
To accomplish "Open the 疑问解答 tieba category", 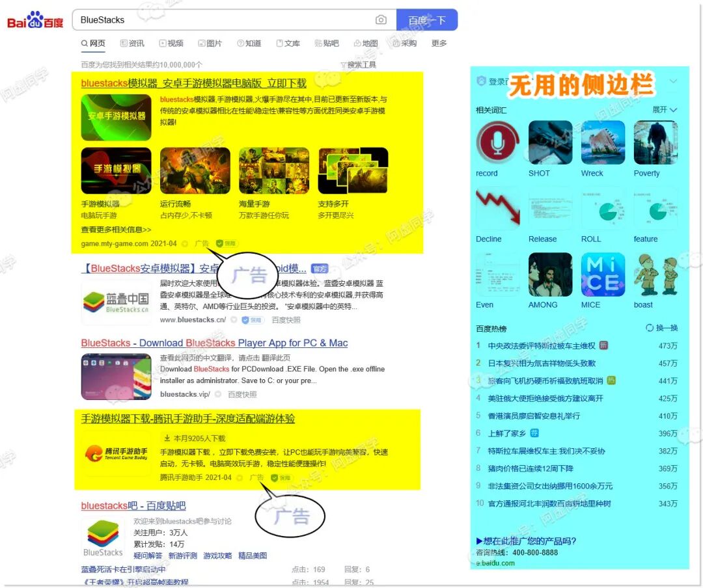I will coord(148,555).
